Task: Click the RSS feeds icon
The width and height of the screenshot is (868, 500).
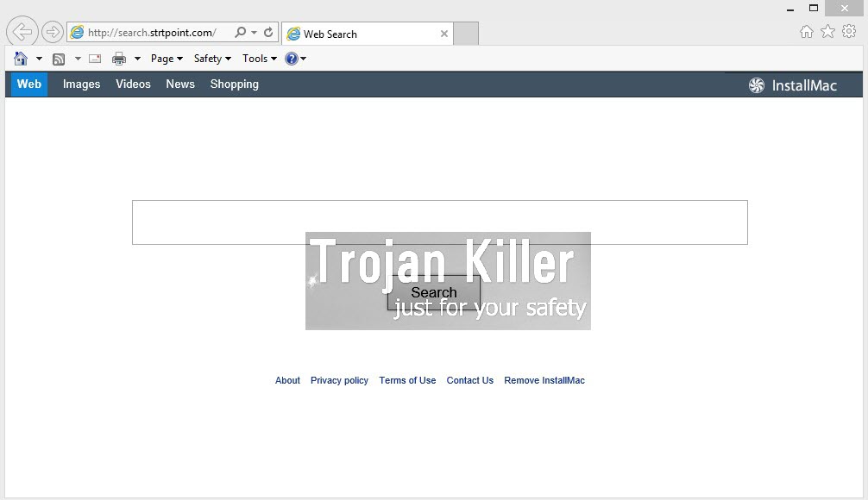Action: 59,59
